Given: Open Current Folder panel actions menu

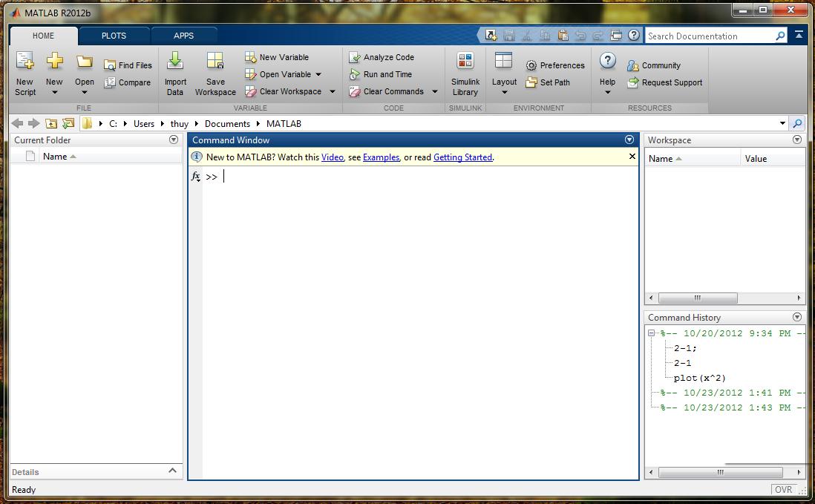Looking at the screenshot, I should (x=174, y=140).
